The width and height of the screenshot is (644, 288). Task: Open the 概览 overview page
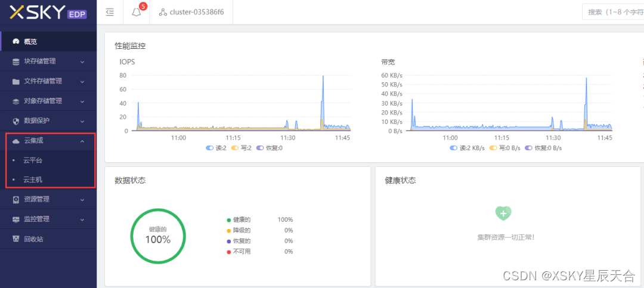point(48,42)
